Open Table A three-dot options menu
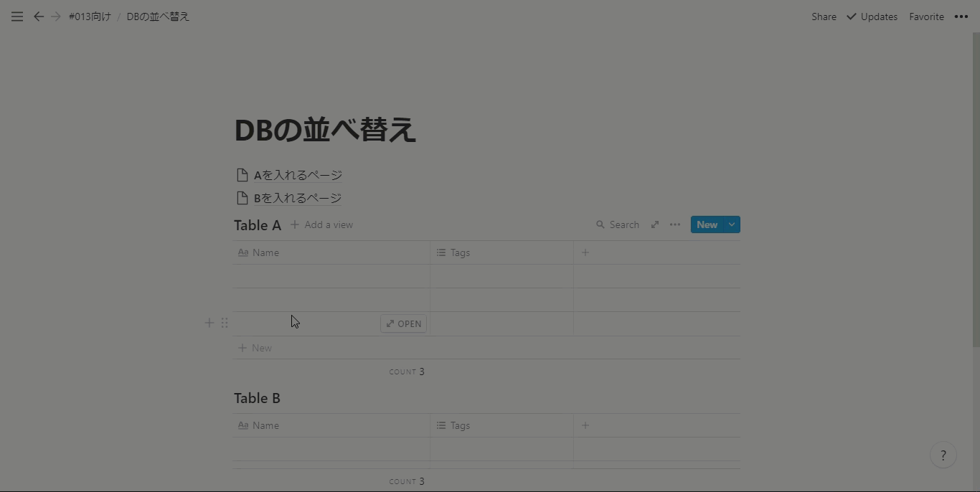Viewport: 980px width, 492px height. 675,224
